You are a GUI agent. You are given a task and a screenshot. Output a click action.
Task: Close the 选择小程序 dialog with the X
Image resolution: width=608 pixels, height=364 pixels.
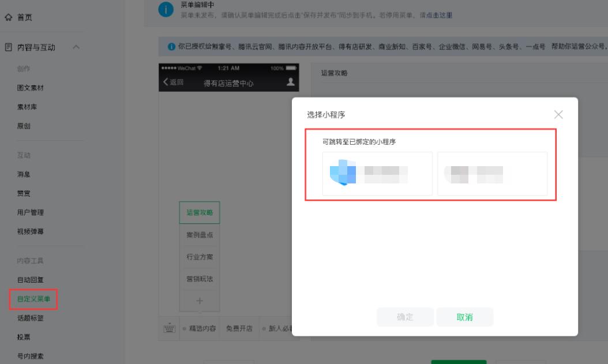pyautogui.click(x=558, y=115)
